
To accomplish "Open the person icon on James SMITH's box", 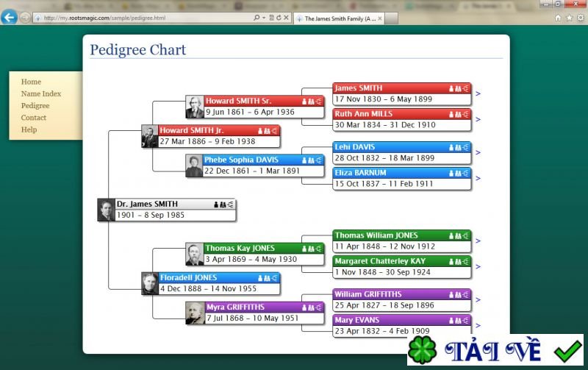I will pos(451,88).
